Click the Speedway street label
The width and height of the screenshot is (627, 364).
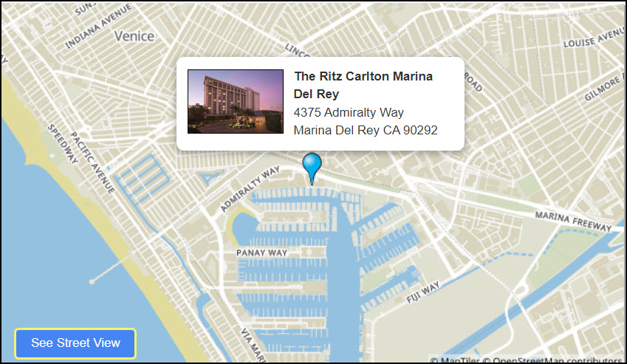coord(63,144)
